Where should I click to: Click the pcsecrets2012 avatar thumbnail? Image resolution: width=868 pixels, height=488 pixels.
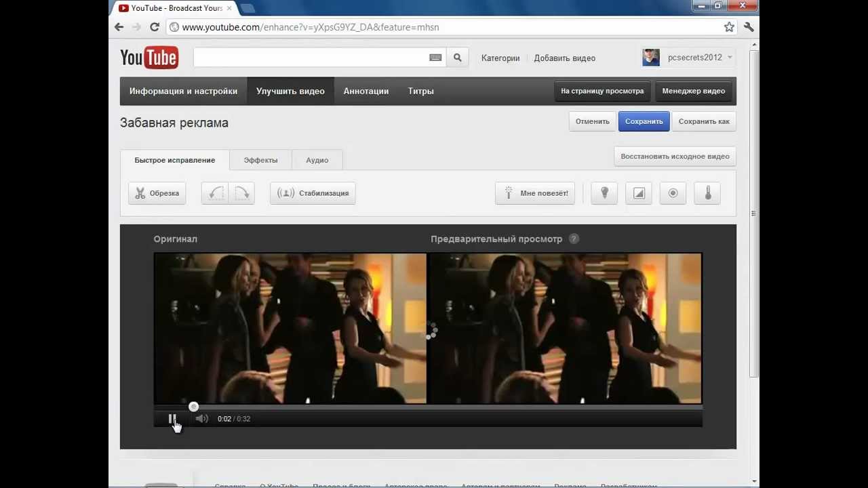(651, 58)
